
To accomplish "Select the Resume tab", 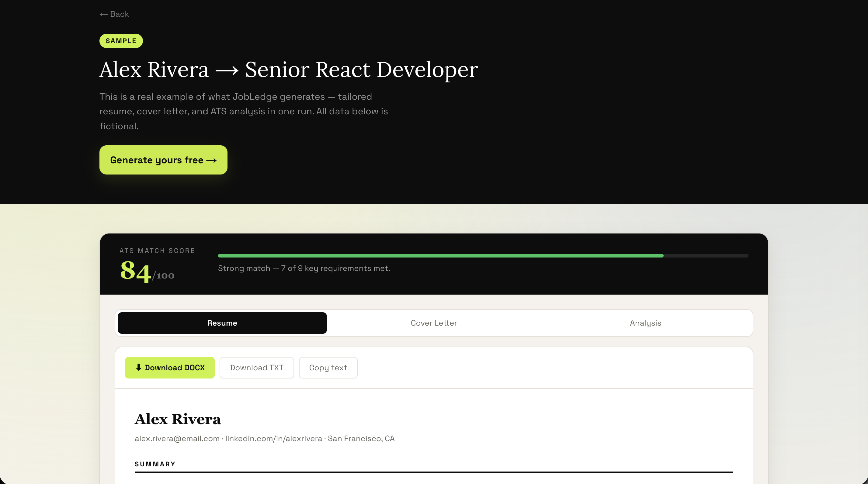I will click(x=222, y=323).
